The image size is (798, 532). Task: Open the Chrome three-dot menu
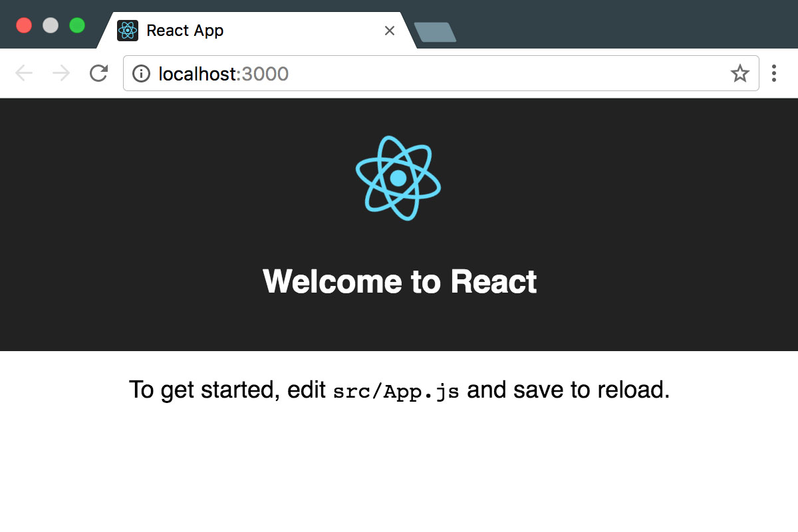773,73
